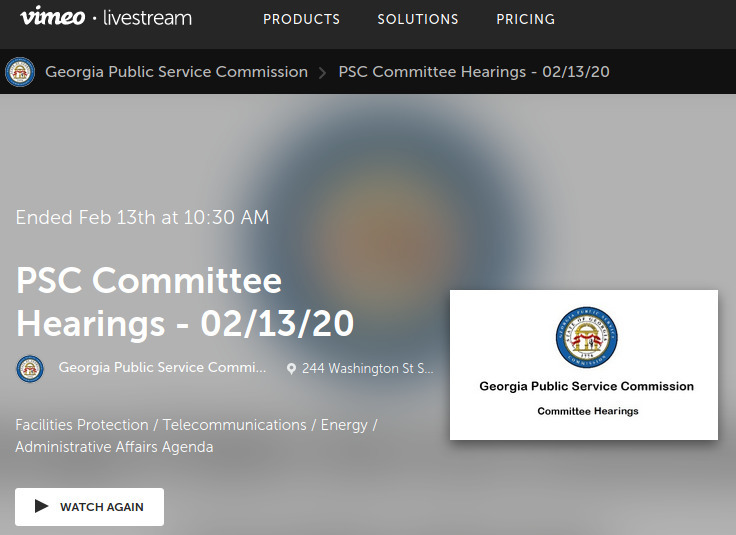Viewport: 736px width, 535px height.
Task: Open the 244 Washington St S... address
Action: [368, 368]
